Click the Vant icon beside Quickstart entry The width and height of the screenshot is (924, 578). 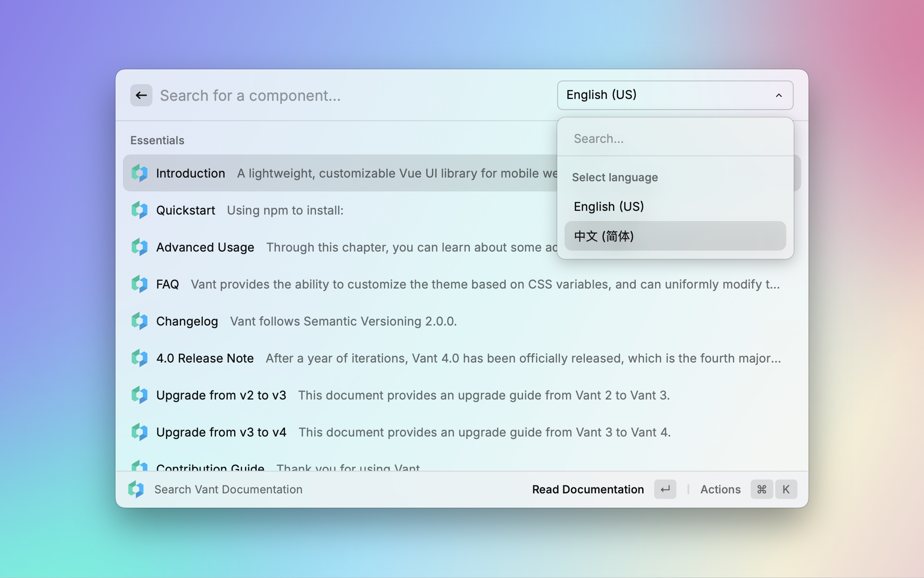tap(140, 210)
